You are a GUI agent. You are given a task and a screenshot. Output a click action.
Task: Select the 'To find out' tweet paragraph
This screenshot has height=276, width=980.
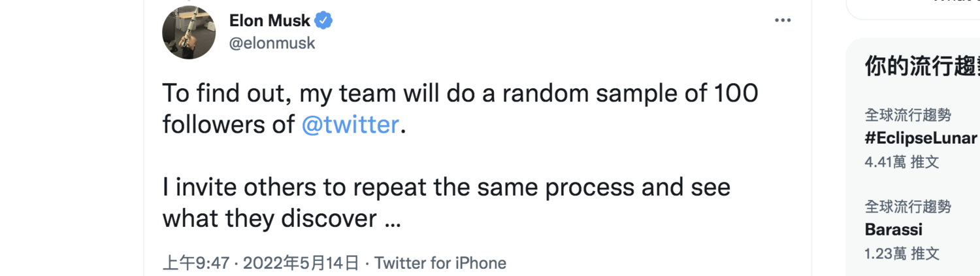[460, 109]
